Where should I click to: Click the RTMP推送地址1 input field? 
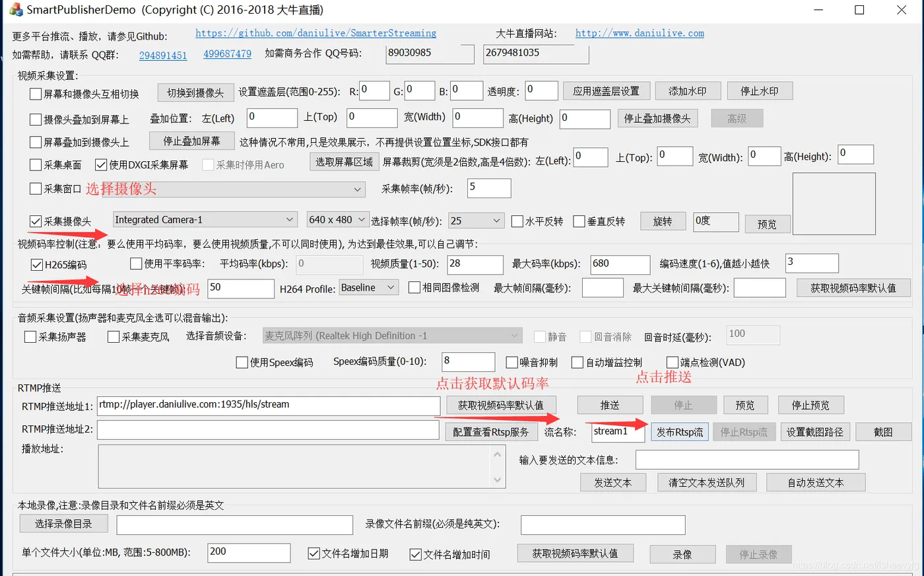(269, 406)
